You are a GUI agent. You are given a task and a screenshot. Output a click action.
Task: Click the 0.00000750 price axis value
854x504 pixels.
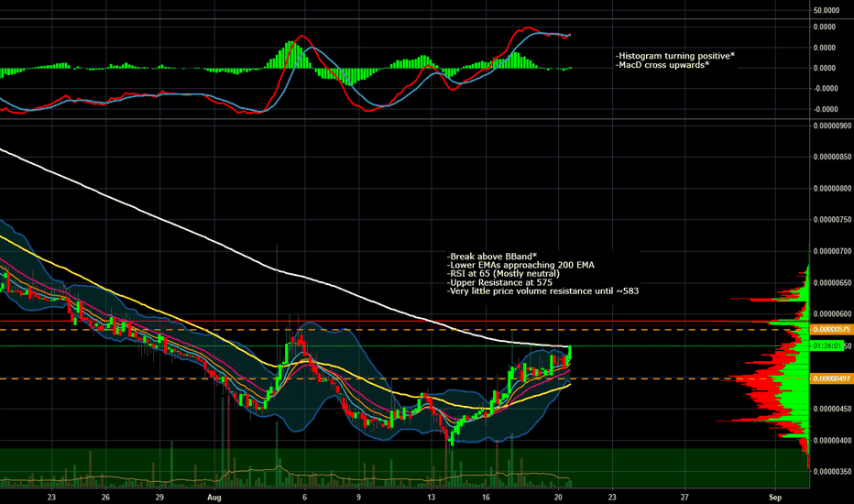832,220
